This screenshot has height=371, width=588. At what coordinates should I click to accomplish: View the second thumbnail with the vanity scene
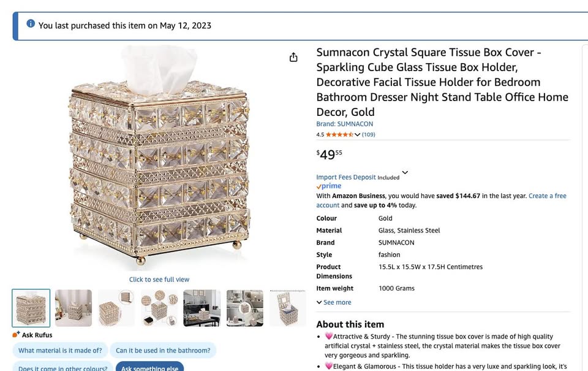point(73,308)
